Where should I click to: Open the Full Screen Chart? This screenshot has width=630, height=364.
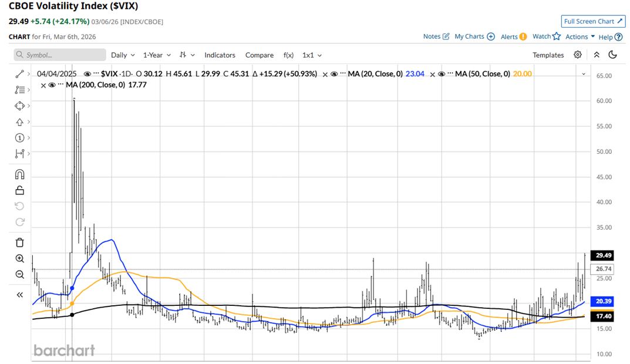point(592,21)
